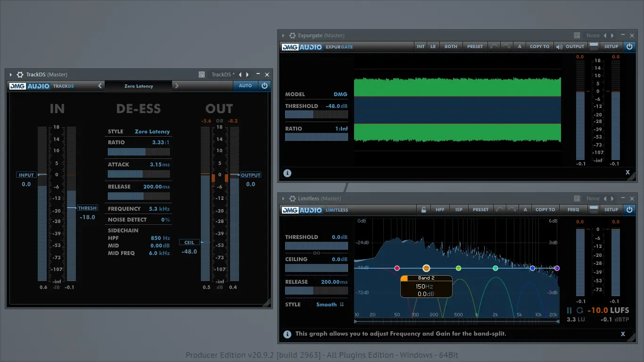Open the Limitless STYLE Smooth dropdown
The height and width of the screenshot is (362, 644).
(330, 304)
